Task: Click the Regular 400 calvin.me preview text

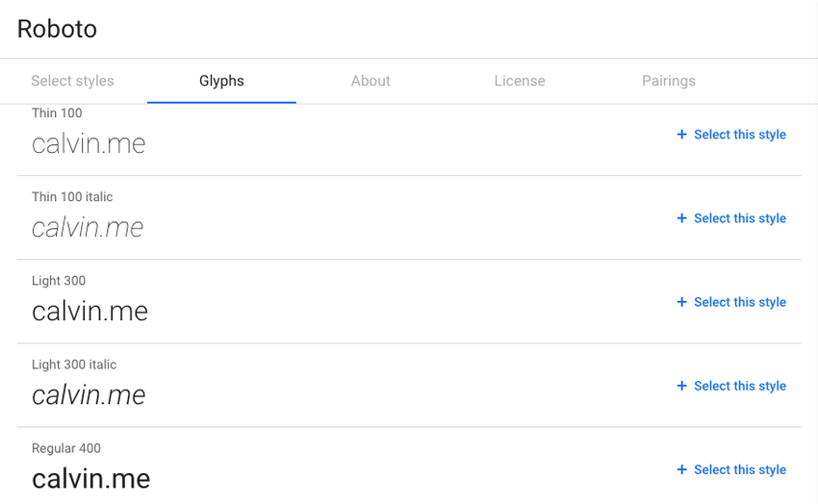Action: pos(90,479)
